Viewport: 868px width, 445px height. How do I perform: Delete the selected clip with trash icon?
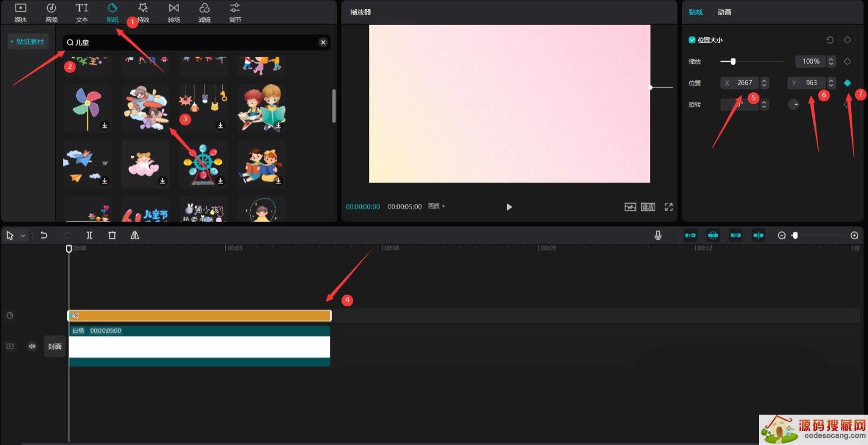point(112,235)
